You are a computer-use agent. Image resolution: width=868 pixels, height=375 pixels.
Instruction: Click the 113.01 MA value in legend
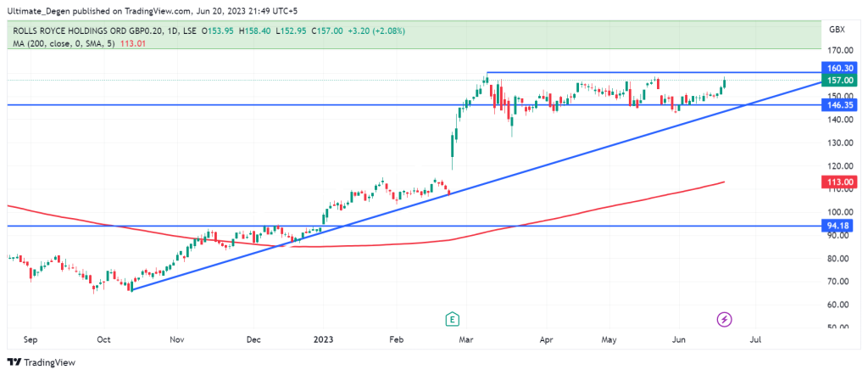point(131,43)
